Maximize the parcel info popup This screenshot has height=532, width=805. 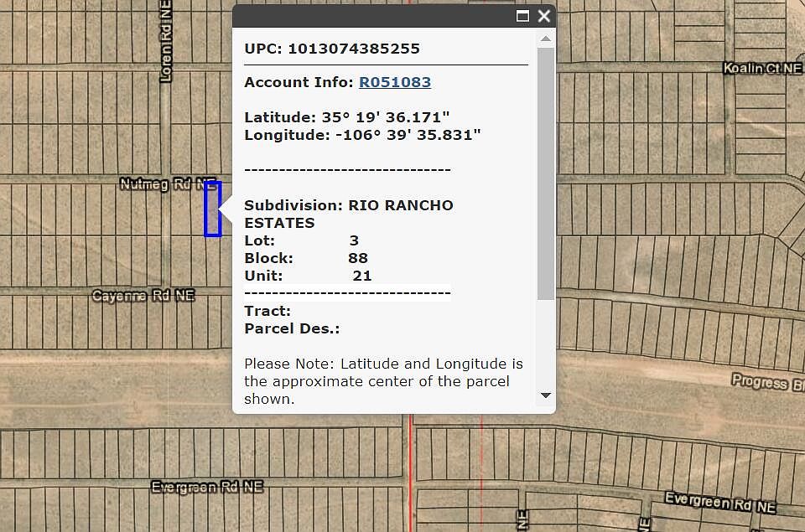(x=522, y=16)
